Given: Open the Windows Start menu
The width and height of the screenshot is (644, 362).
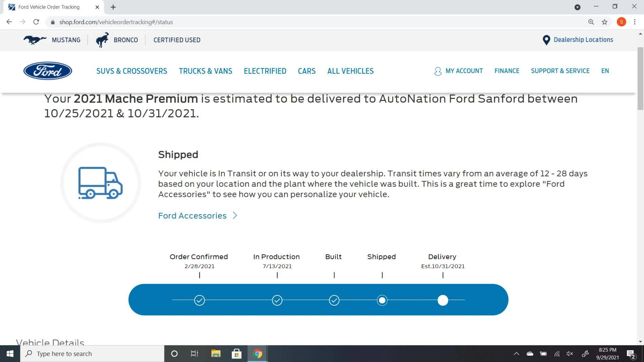Looking at the screenshot, I should pyautogui.click(x=10, y=354).
